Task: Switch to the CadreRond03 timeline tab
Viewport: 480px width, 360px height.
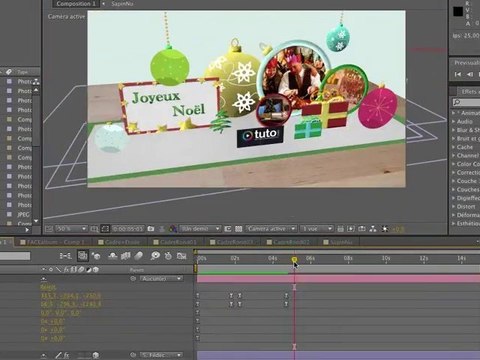Action: (232, 242)
